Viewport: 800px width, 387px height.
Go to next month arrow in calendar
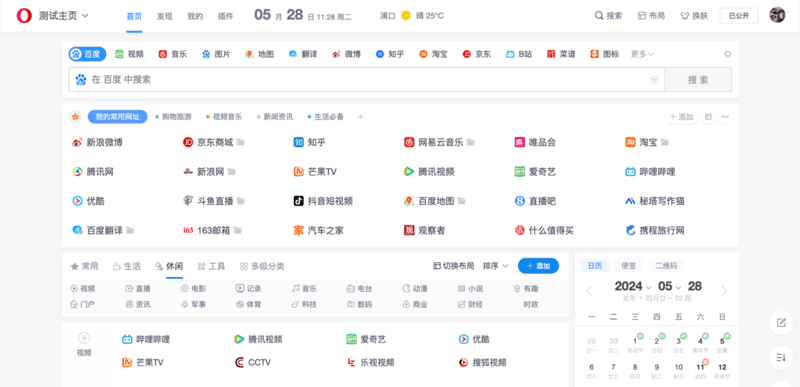click(x=723, y=291)
